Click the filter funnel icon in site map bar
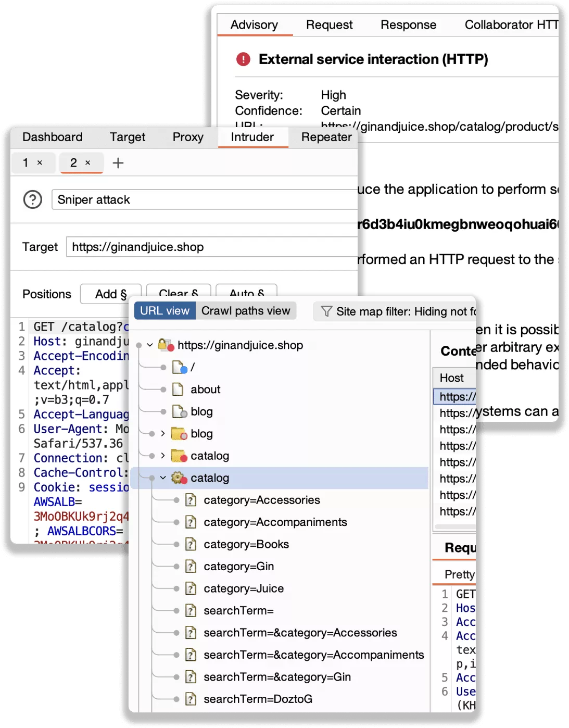The height and width of the screenshot is (728, 569). (x=326, y=311)
